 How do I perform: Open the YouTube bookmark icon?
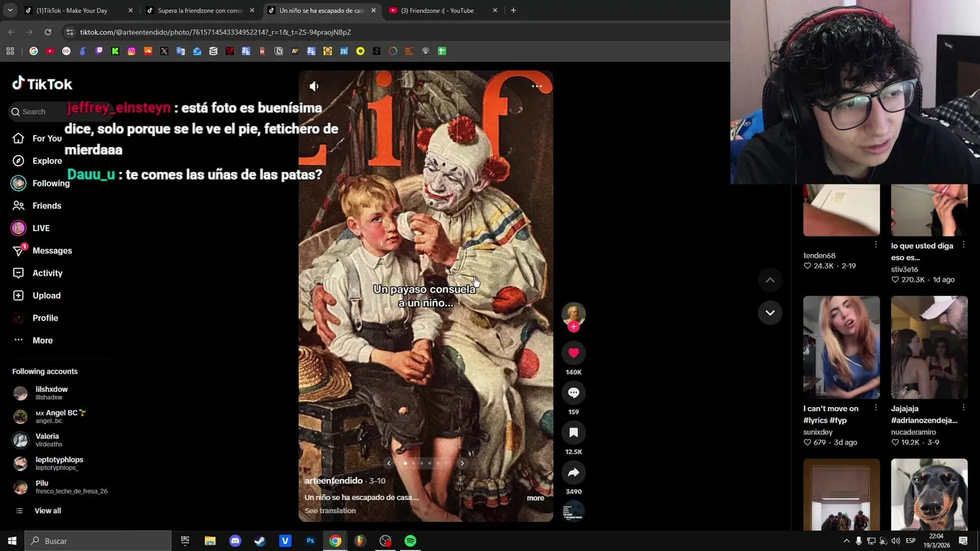(50, 51)
